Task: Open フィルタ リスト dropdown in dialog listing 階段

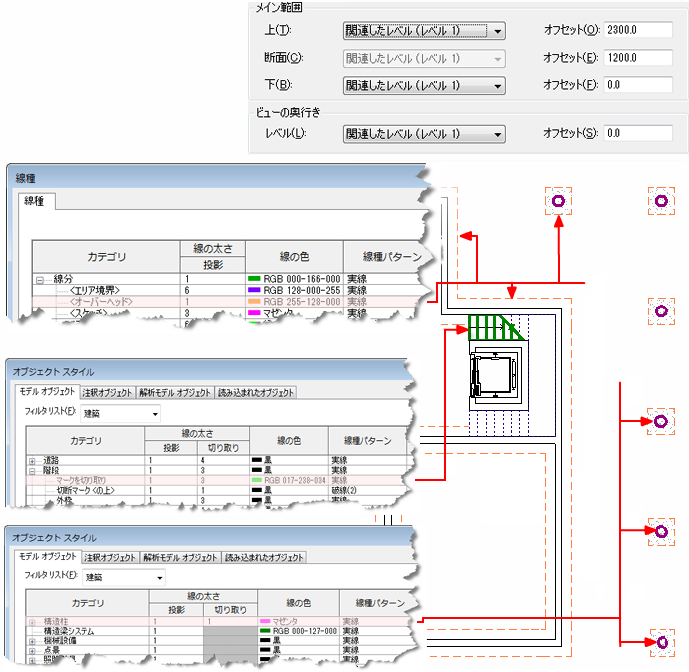Action: pos(120,414)
